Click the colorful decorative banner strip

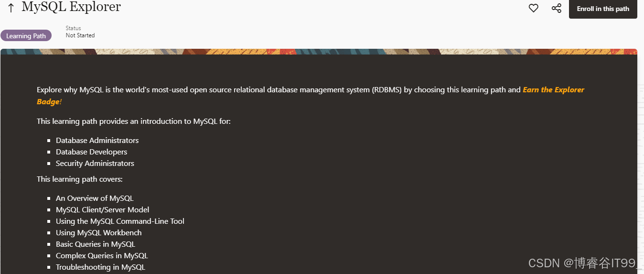[319, 51]
